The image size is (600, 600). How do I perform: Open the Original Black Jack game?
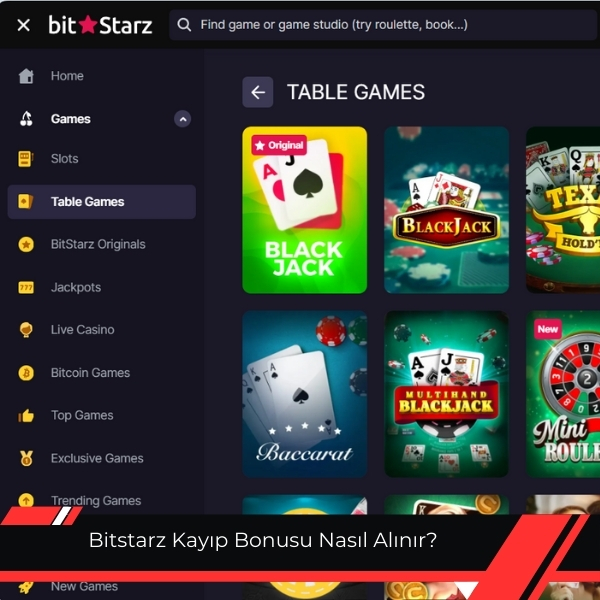(305, 210)
